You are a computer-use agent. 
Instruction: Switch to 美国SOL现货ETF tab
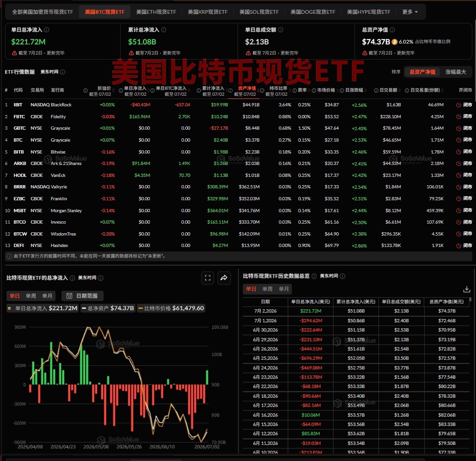click(259, 12)
